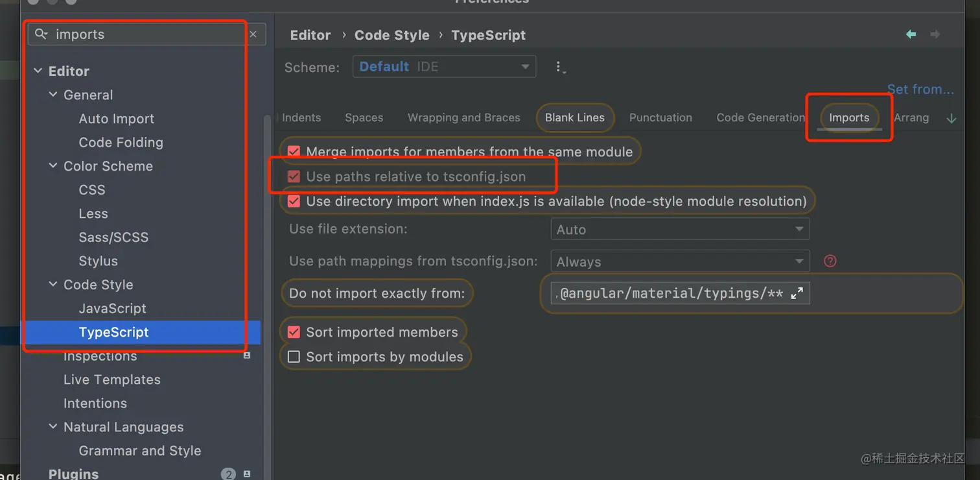Click the Set from... link

click(x=920, y=90)
